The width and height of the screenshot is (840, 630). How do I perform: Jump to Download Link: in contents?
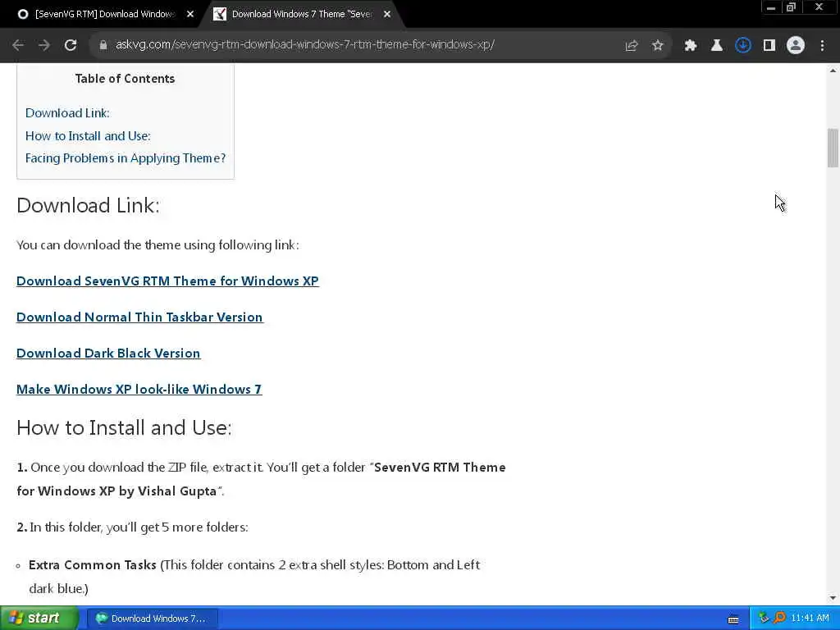67,113
